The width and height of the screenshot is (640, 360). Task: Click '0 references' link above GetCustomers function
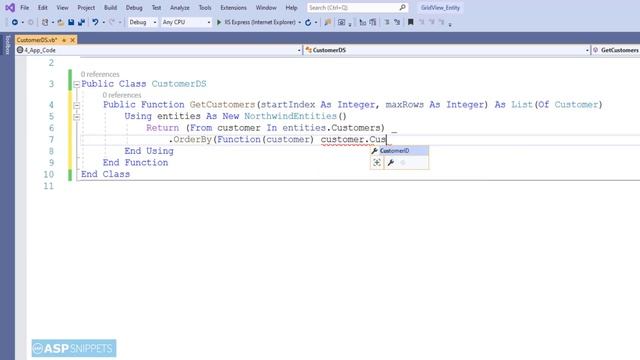click(x=122, y=95)
